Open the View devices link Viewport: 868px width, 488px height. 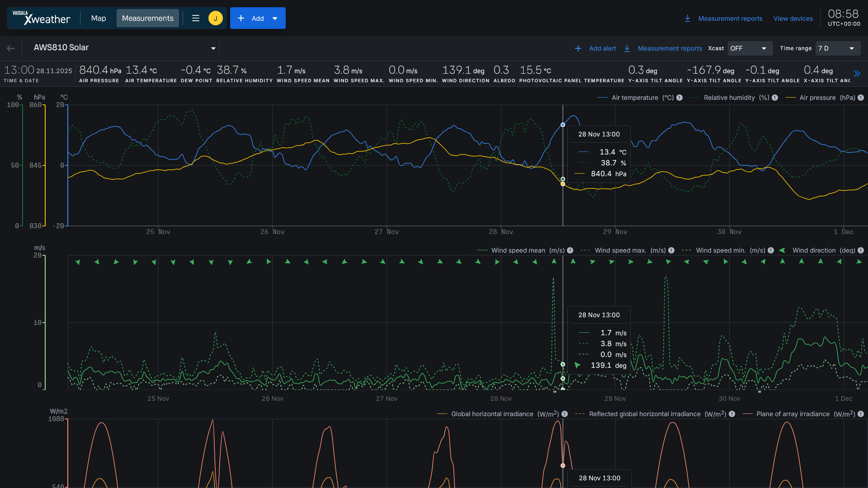pos(793,19)
